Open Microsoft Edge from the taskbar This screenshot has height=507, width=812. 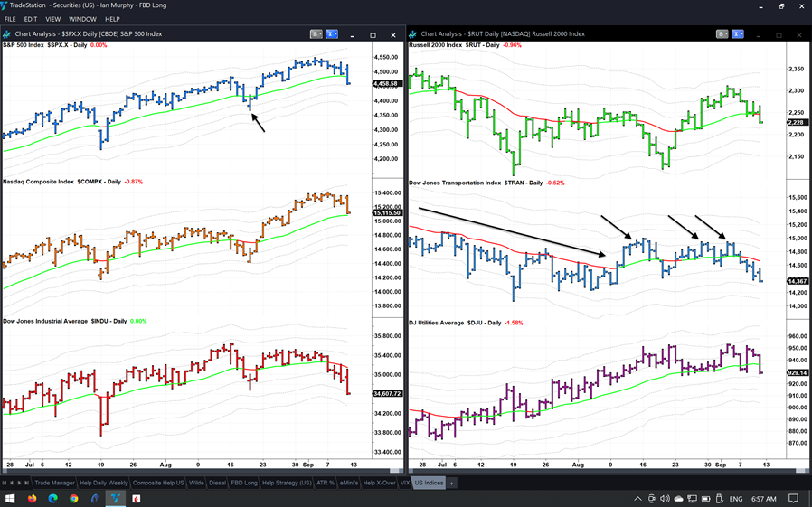pyautogui.click(x=53, y=498)
